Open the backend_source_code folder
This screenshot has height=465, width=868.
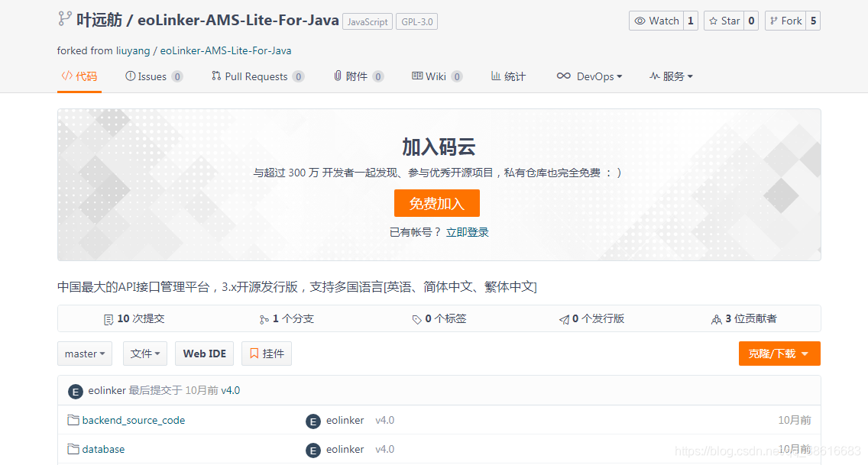134,420
